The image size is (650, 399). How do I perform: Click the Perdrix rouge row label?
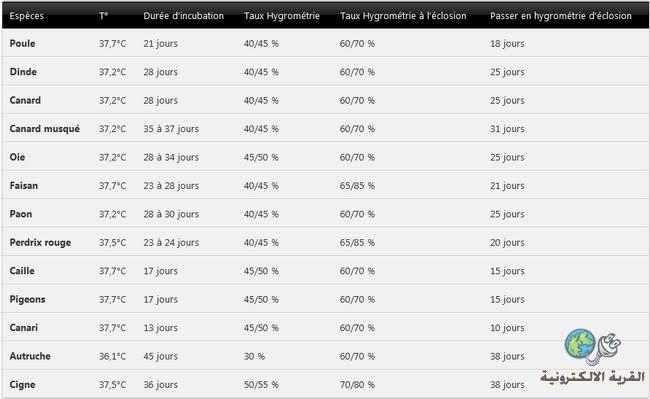click(x=40, y=242)
